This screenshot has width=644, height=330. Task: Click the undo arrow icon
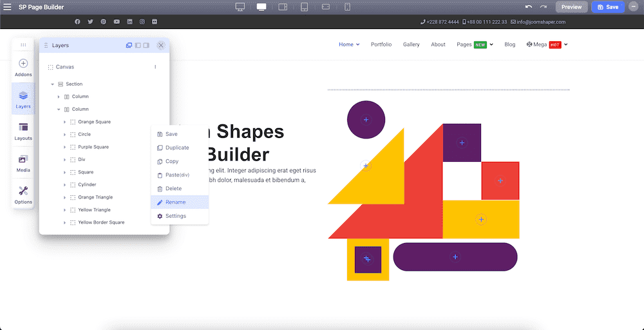click(x=529, y=7)
